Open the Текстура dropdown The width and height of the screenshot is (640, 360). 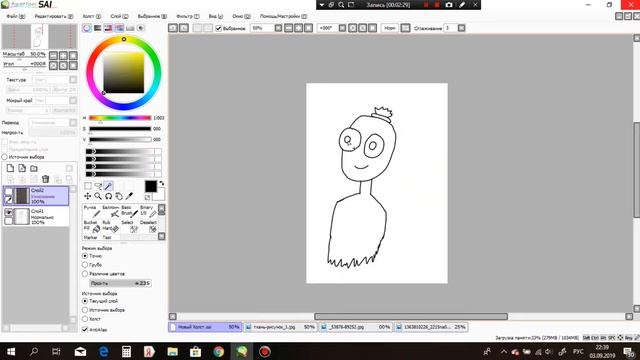73,80
